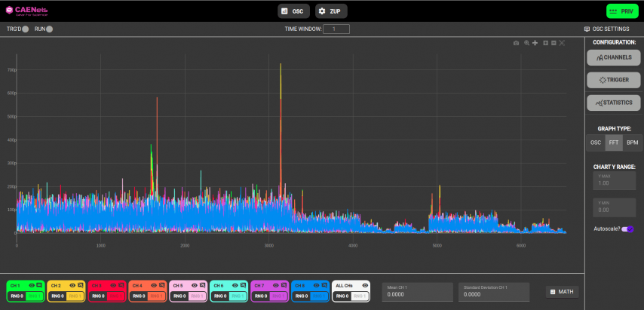Open the TRIGGER configuration
This screenshot has width=644, height=310.
click(614, 79)
